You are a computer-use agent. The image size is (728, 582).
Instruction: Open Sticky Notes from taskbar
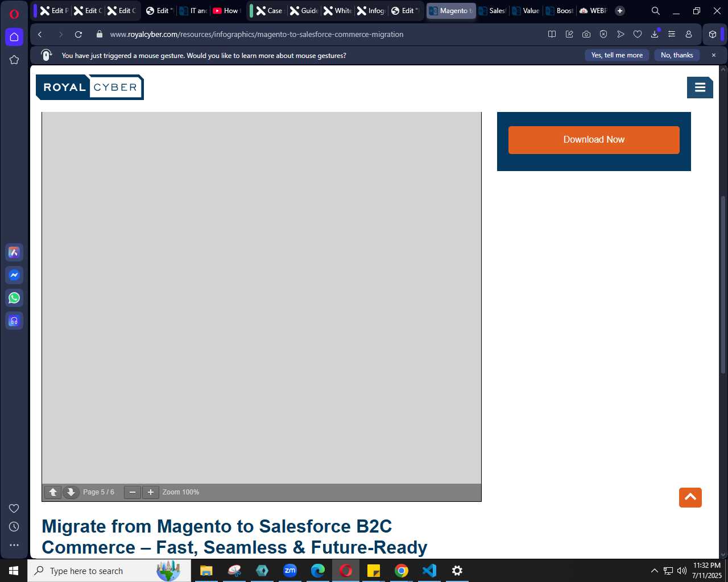point(374,571)
